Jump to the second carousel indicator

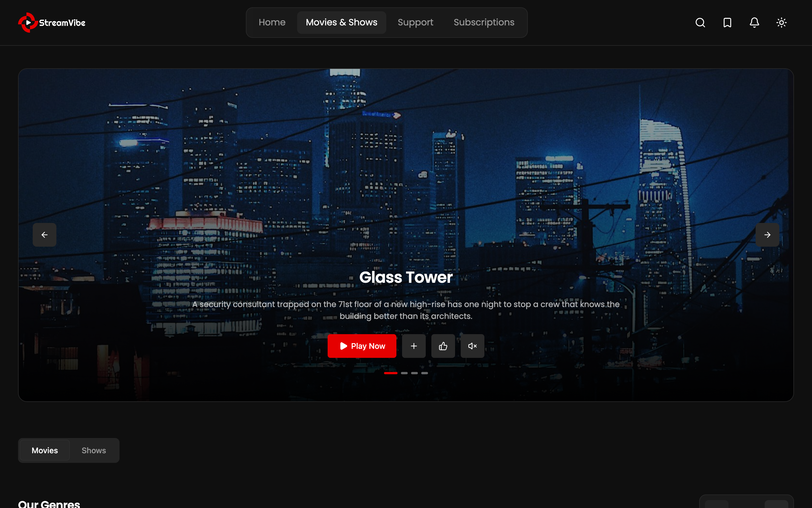404,373
